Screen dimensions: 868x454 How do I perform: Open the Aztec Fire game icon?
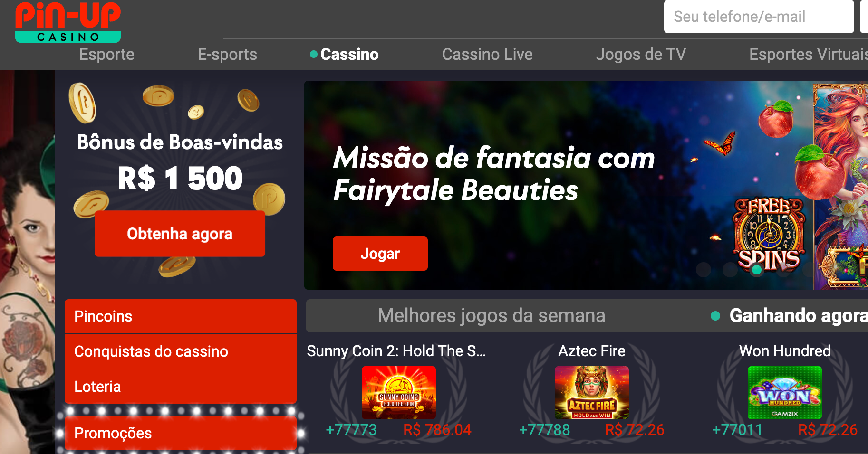click(x=592, y=393)
